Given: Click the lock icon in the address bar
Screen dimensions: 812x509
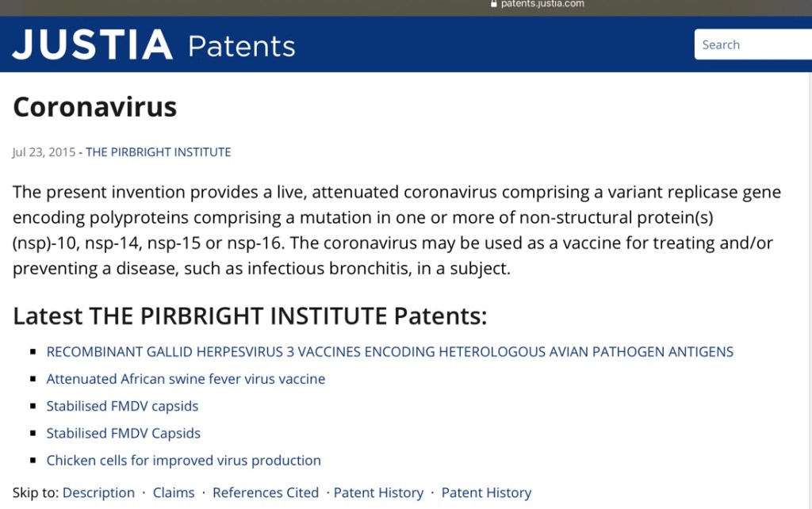Looking at the screenshot, I should (x=494, y=4).
